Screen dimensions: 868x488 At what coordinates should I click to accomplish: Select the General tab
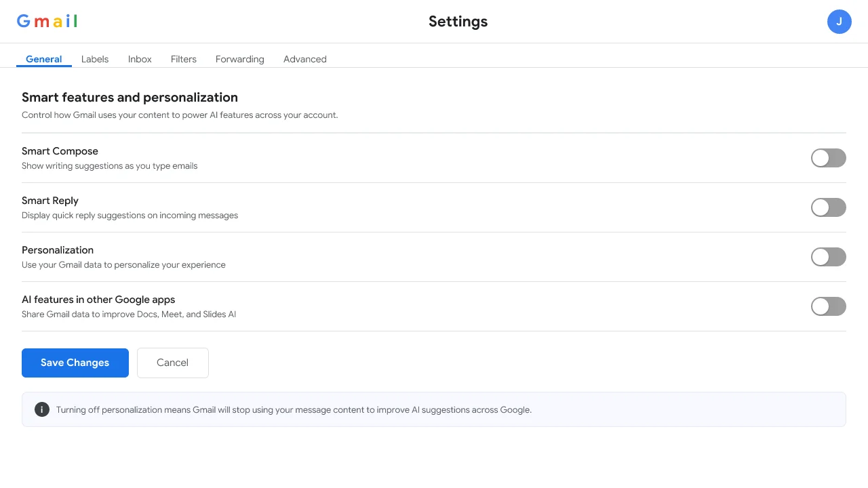pyautogui.click(x=44, y=59)
